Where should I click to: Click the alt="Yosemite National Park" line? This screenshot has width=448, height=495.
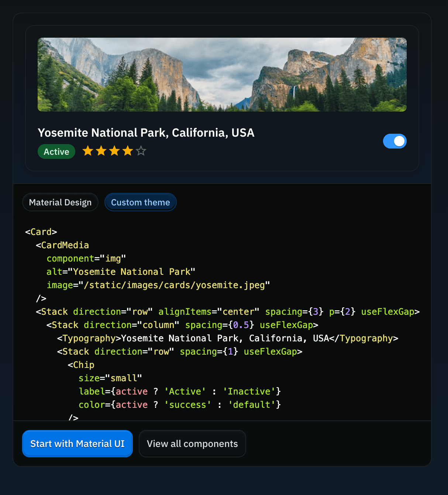[121, 272]
